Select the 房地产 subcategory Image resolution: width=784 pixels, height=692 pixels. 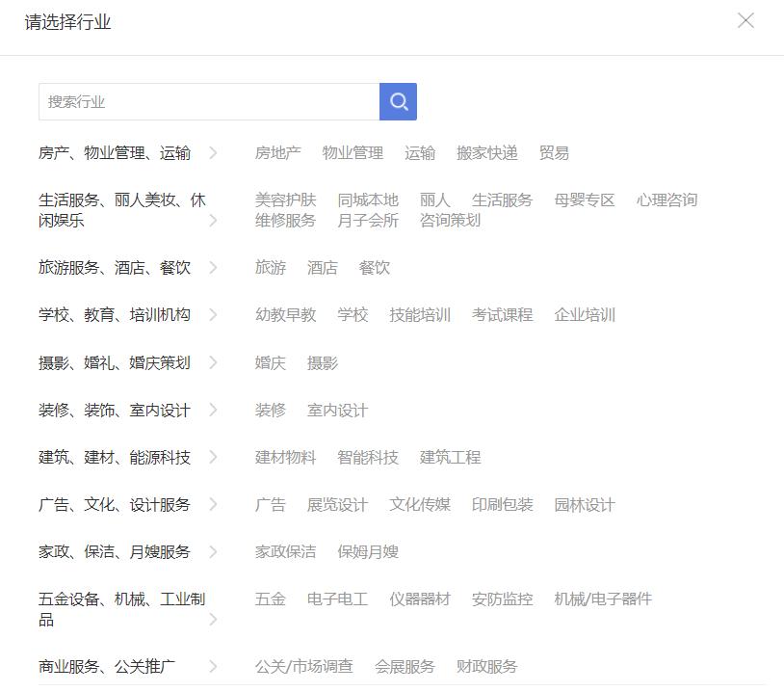point(278,152)
